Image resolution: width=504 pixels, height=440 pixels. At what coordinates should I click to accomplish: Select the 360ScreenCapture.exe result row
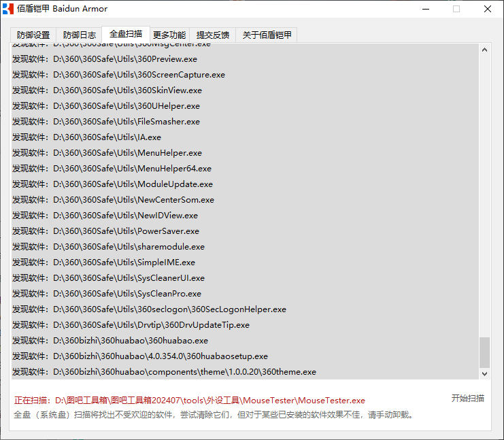(x=245, y=75)
